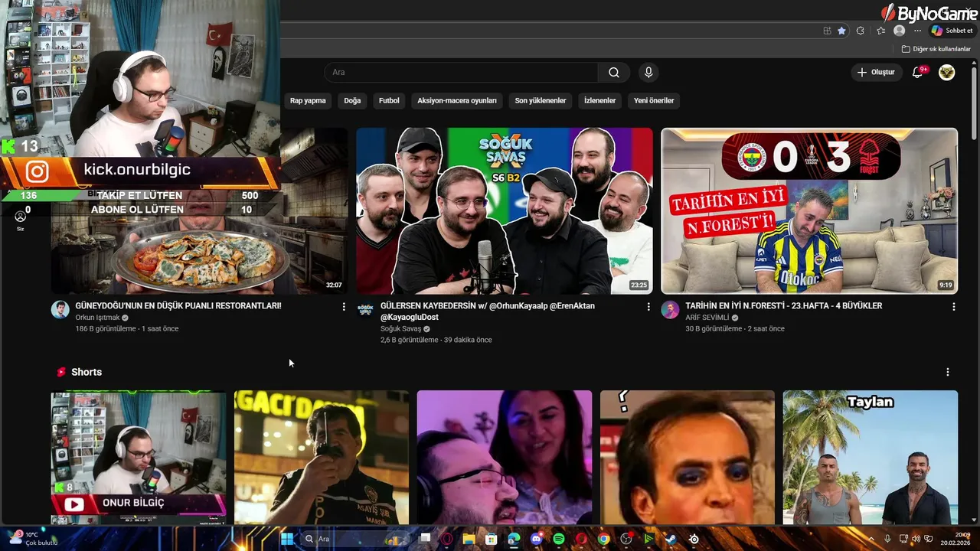The width and height of the screenshot is (980, 551).
Task: Activate voice search microphone icon
Action: (648, 72)
